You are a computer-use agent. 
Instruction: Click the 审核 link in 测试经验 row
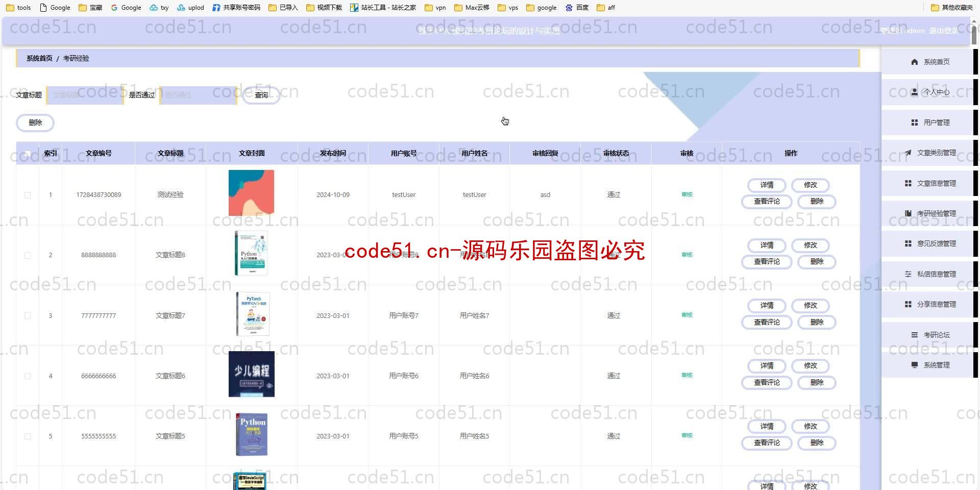tap(687, 194)
